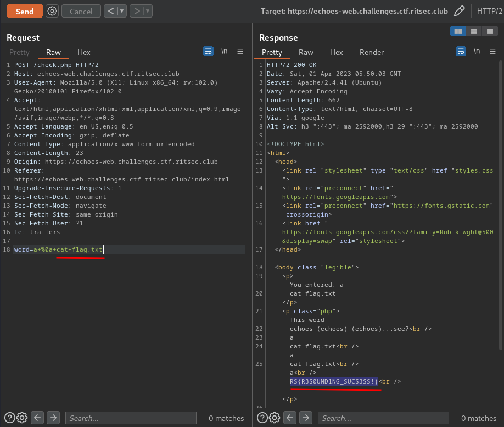Image resolution: width=504 pixels, height=427 pixels.
Task: Select the Response Raw tab
Action: tap(306, 52)
